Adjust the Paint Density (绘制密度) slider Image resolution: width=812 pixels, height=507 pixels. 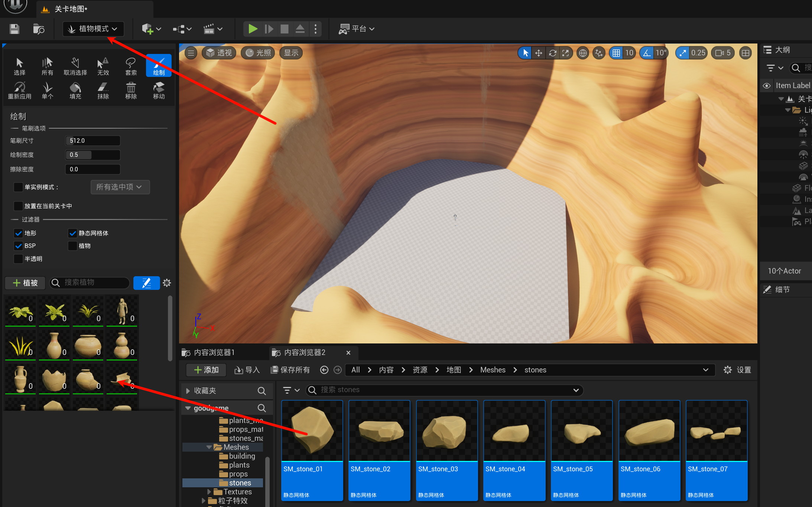(x=93, y=155)
